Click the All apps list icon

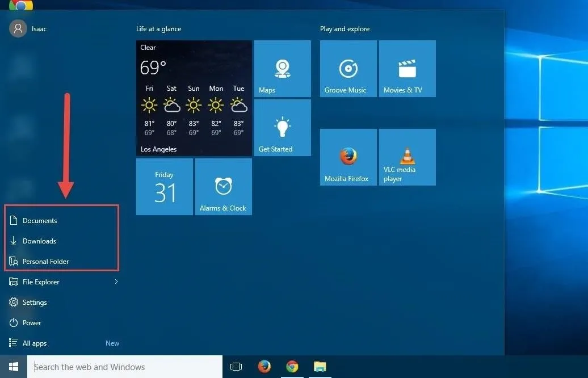tap(13, 343)
